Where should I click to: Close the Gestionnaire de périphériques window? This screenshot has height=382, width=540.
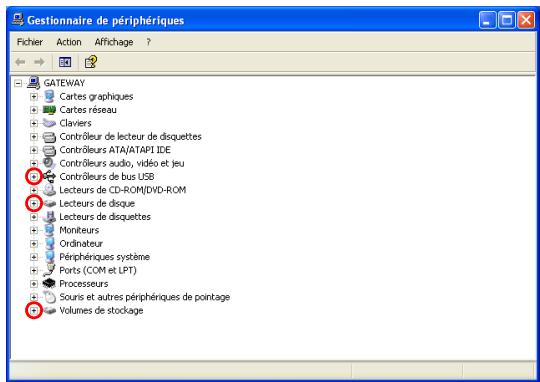pos(526,20)
